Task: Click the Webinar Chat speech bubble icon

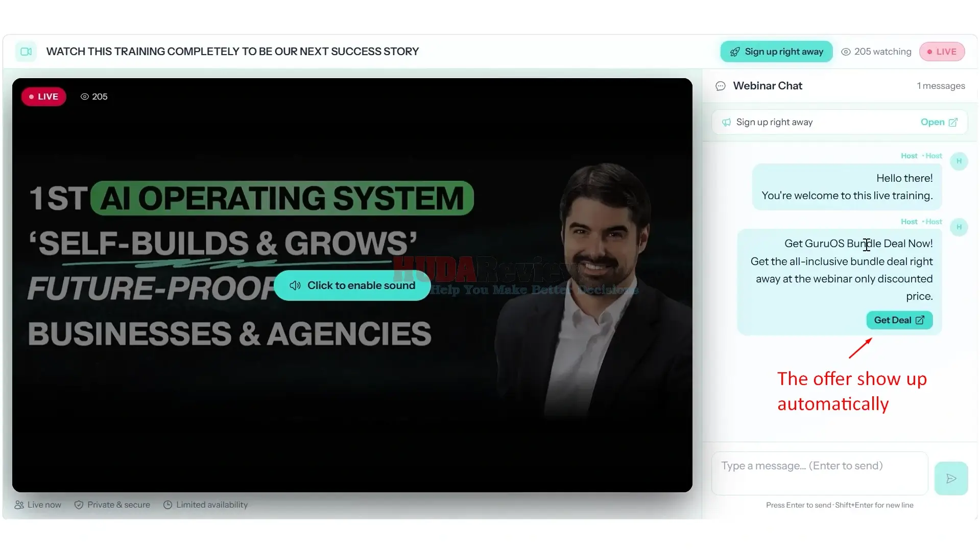Action: coord(721,86)
